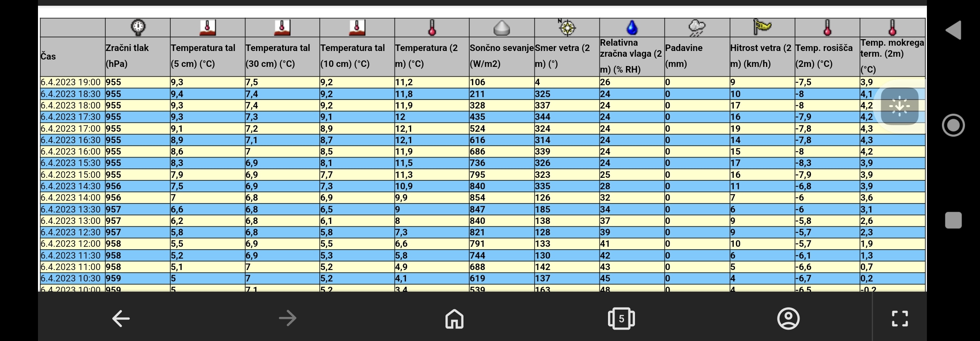Viewport: 980px width, 341px height.
Task: Open the user account profile icon
Action: pyautogui.click(x=788, y=318)
